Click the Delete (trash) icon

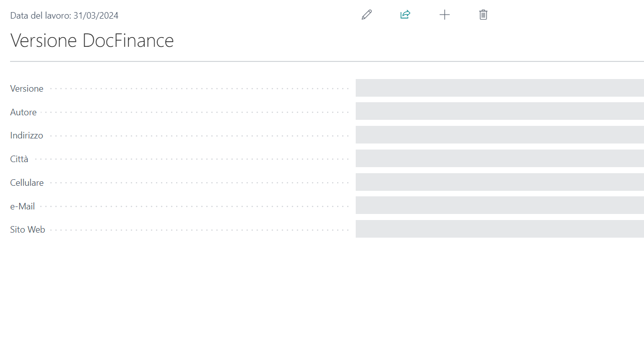[x=483, y=15]
